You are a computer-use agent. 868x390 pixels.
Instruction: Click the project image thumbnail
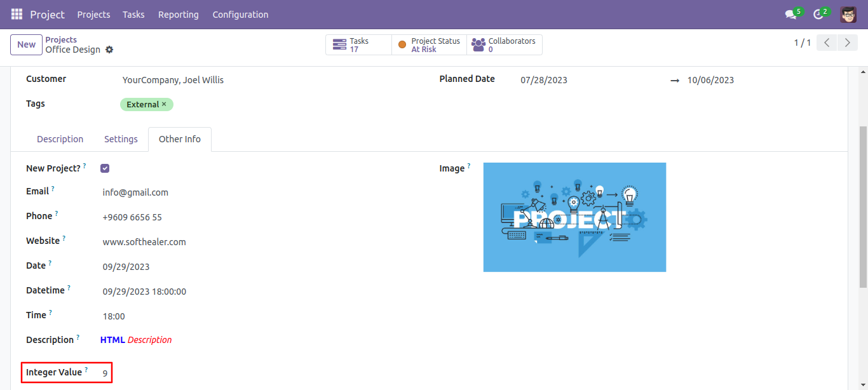[574, 217]
